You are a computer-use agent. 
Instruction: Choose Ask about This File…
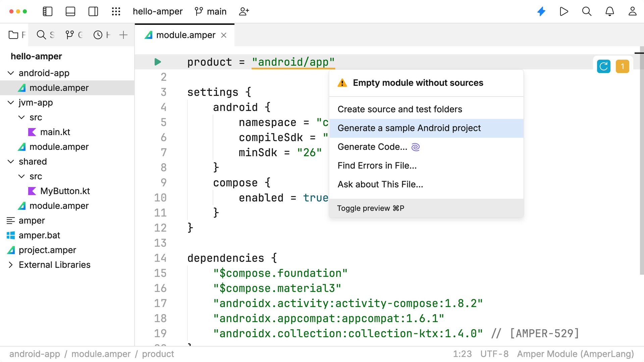click(x=426, y=184)
